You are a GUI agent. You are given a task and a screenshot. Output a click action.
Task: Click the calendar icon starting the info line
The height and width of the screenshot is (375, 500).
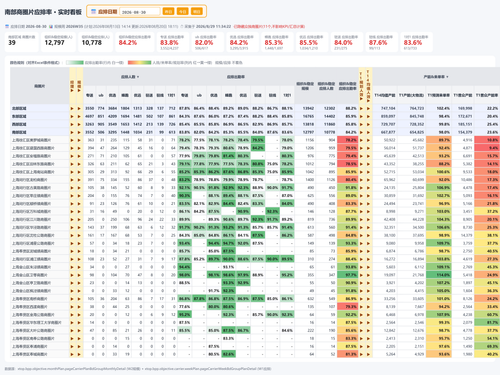point(7,26)
